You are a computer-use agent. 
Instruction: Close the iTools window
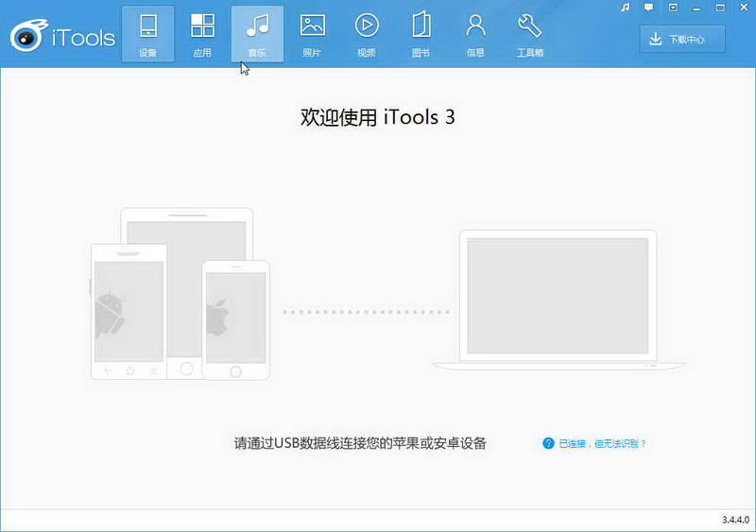[x=744, y=8]
